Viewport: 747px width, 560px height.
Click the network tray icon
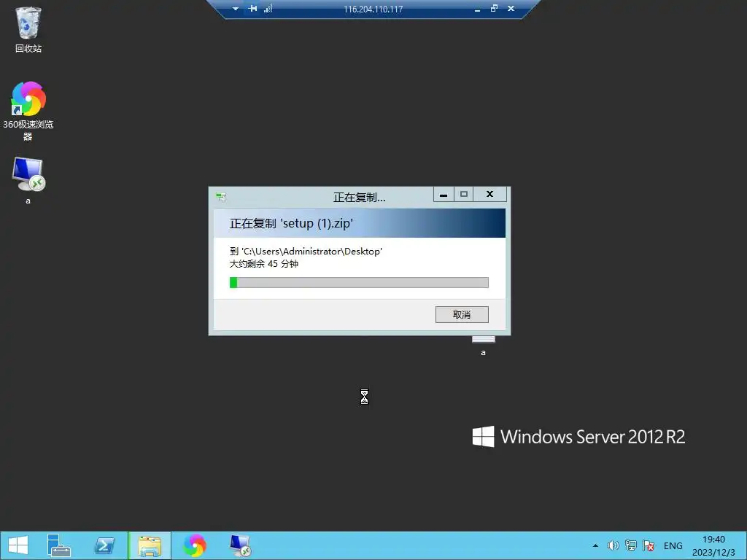(631, 545)
